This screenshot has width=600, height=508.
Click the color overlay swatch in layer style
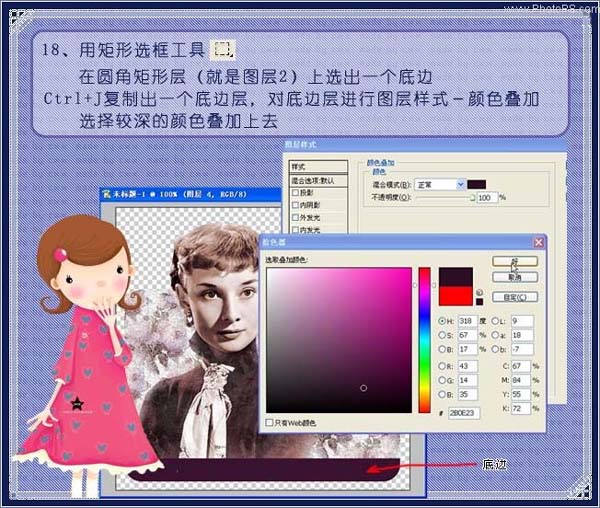[477, 185]
